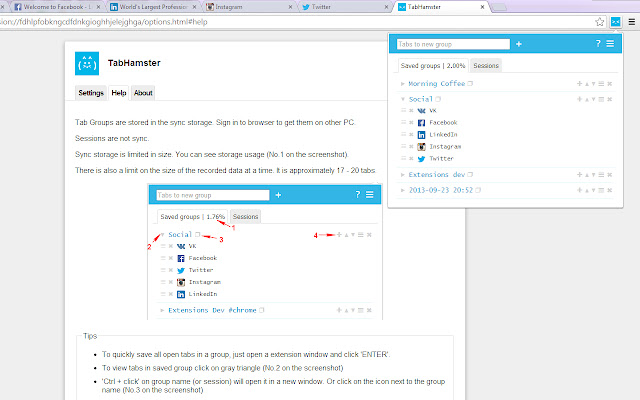Open the Morning Coffee group name link
This screenshot has width=640, height=400.
click(437, 84)
